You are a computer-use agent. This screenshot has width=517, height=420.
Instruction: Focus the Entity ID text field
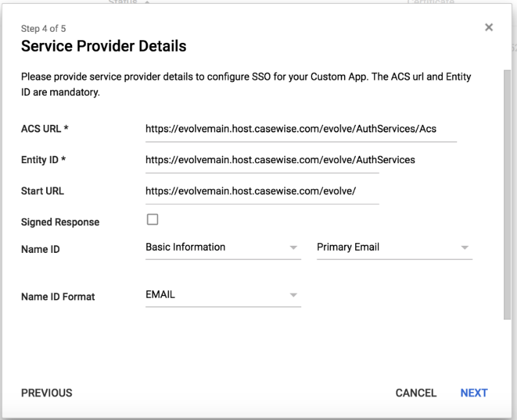[262, 160]
